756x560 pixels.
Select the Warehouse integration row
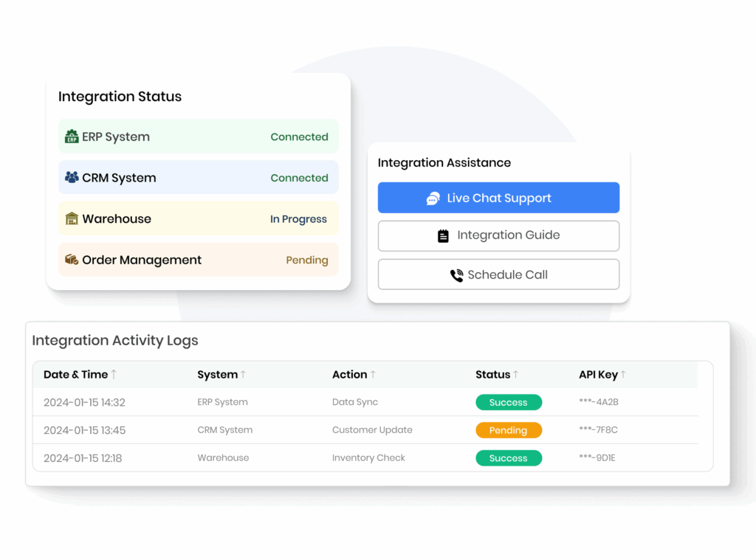click(198, 218)
